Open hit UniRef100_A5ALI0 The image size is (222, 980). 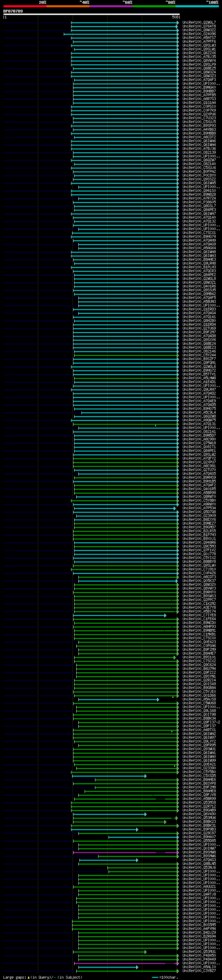[x=199, y=967]
